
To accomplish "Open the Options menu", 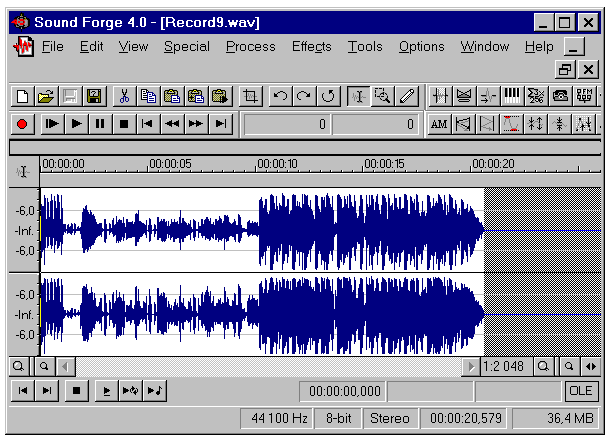I will tap(421, 47).
